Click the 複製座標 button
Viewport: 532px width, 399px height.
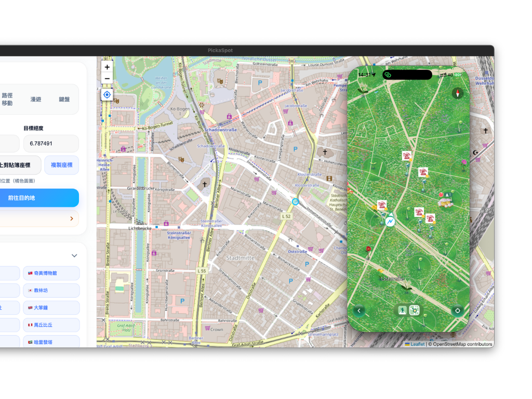(61, 165)
